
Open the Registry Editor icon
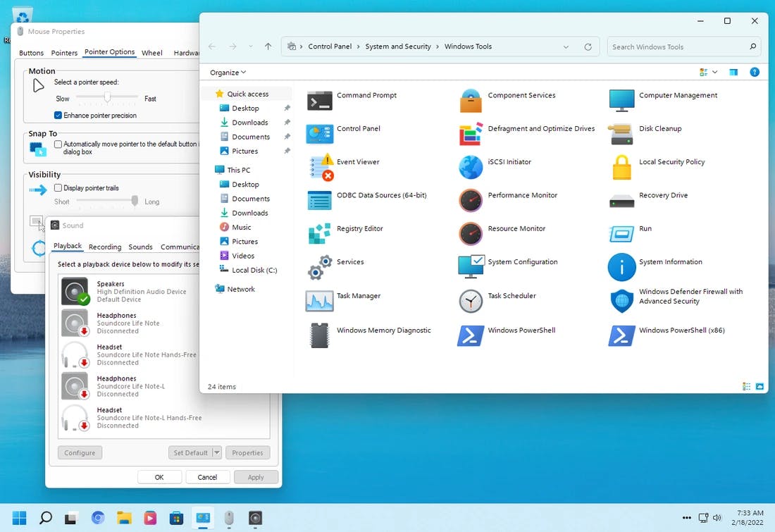(320, 233)
